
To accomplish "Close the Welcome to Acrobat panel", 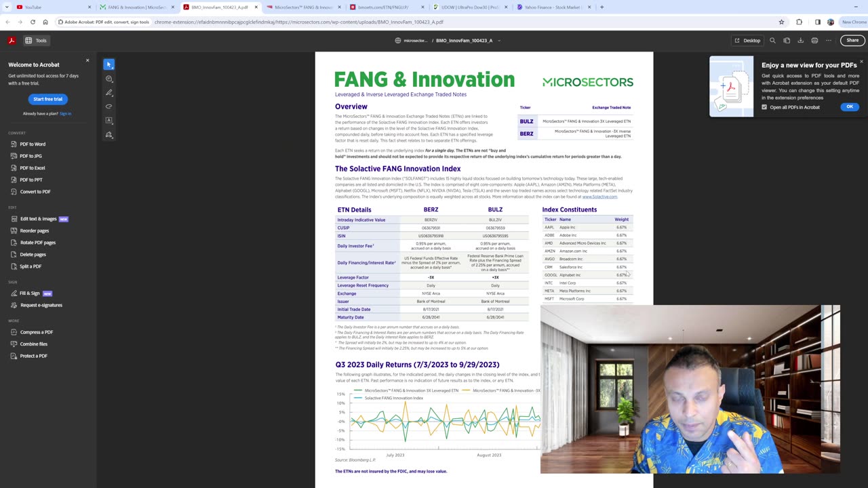I will (87, 60).
